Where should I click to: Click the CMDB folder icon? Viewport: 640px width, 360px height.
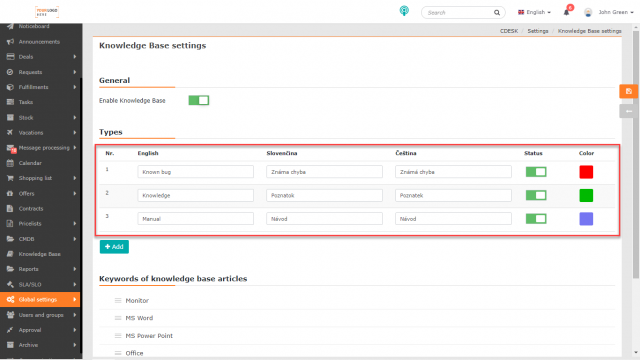pos(10,239)
